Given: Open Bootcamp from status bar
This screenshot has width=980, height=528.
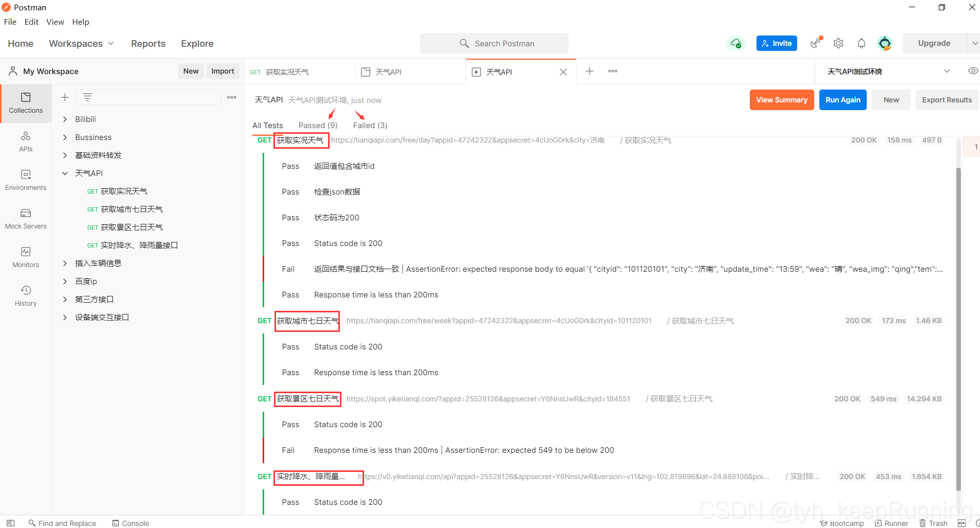Looking at the screenshot, I should (x=842, y=523).
